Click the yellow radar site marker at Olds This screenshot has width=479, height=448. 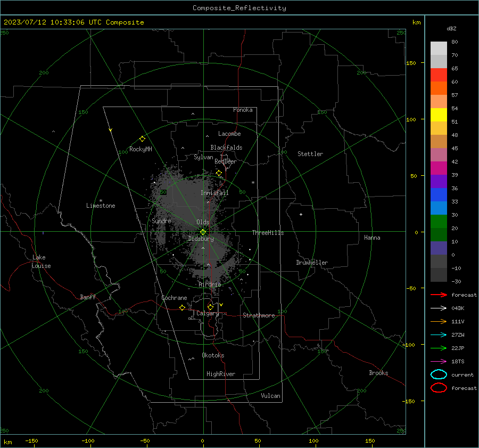[x=203, y=232]
